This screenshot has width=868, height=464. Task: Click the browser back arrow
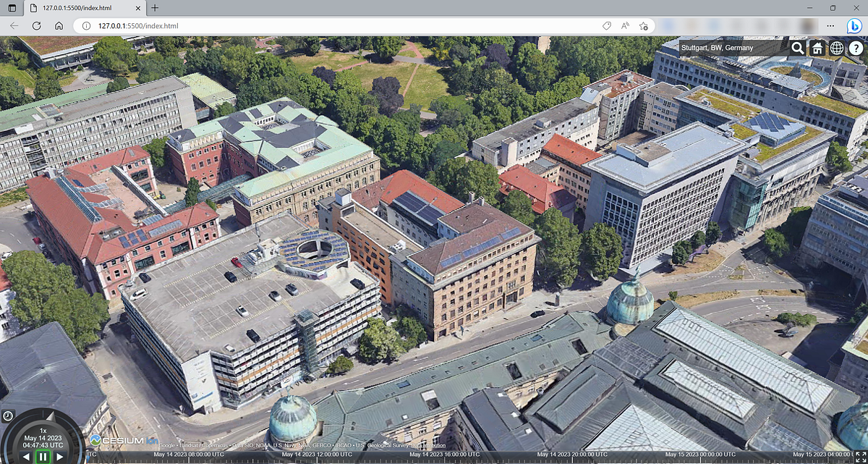pos(13,25)
